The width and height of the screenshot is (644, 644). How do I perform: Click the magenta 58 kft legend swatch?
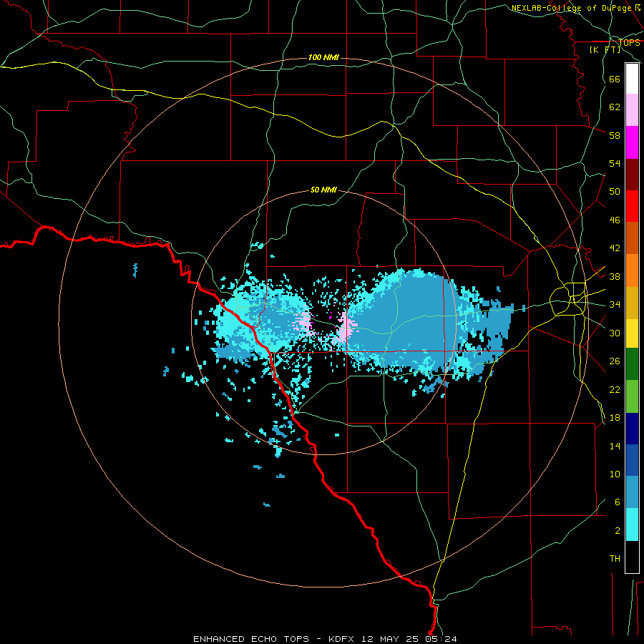632,142
